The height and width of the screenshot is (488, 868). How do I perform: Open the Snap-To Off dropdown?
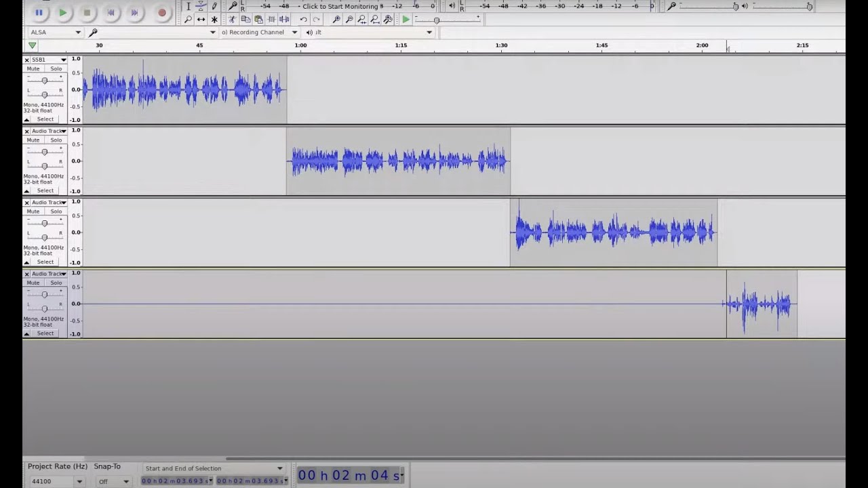point(113,481)
